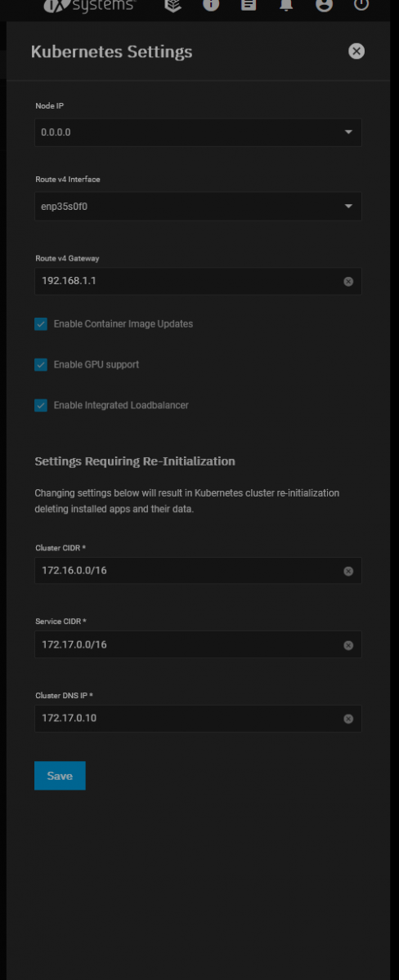The width and height of the screenshot is (399, 980).
Task: Toggle Enable Integrated Loadbalancer checkbox
Action: point(41,405)
